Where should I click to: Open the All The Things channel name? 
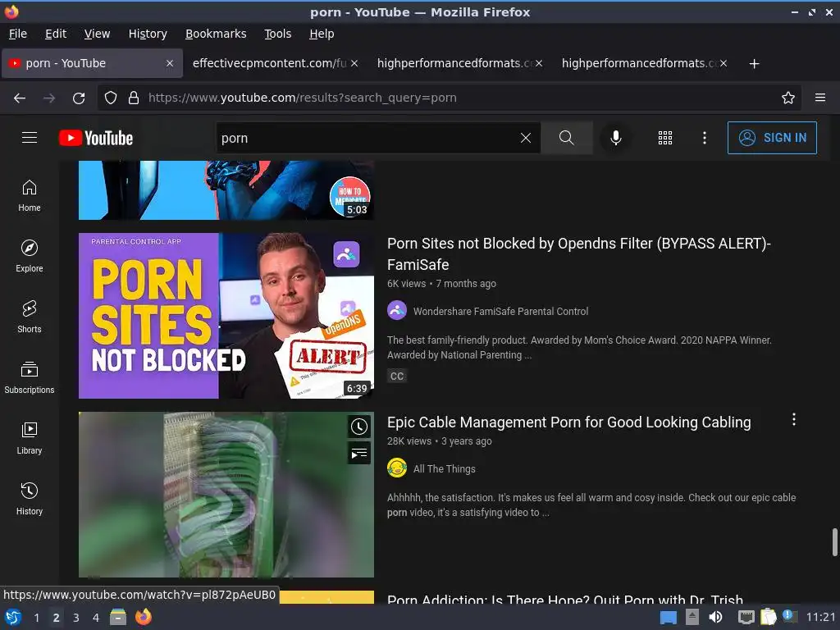pos(444,468)
